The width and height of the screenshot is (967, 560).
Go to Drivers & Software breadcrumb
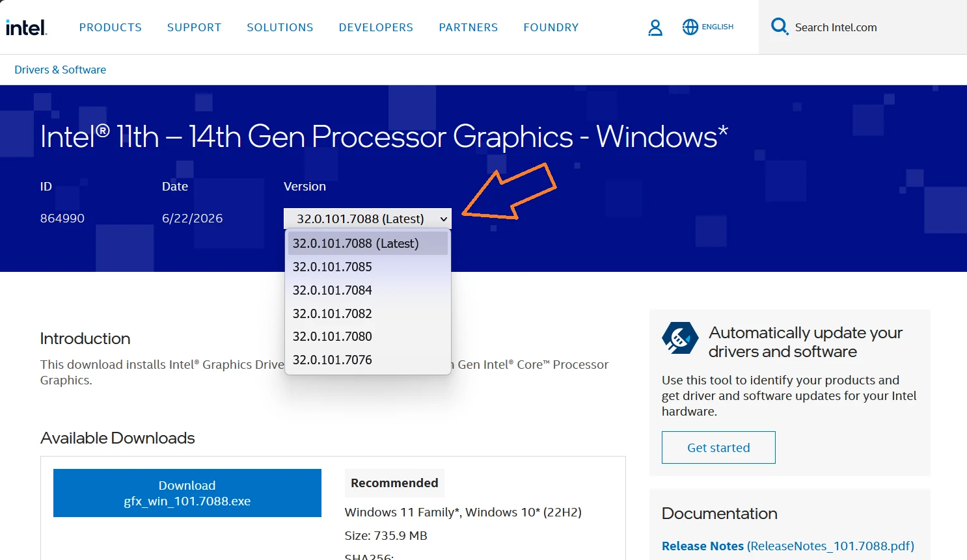coord(60,70)
